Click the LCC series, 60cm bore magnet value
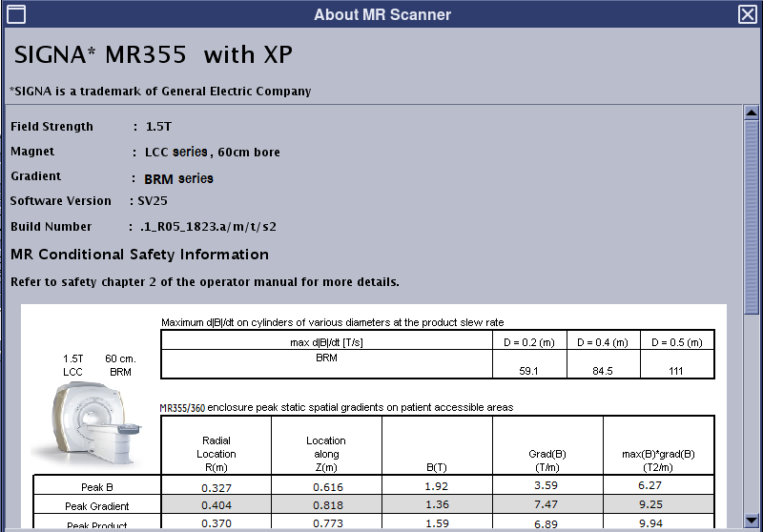Viewport: 763px width, 532px height. (212, 153)
